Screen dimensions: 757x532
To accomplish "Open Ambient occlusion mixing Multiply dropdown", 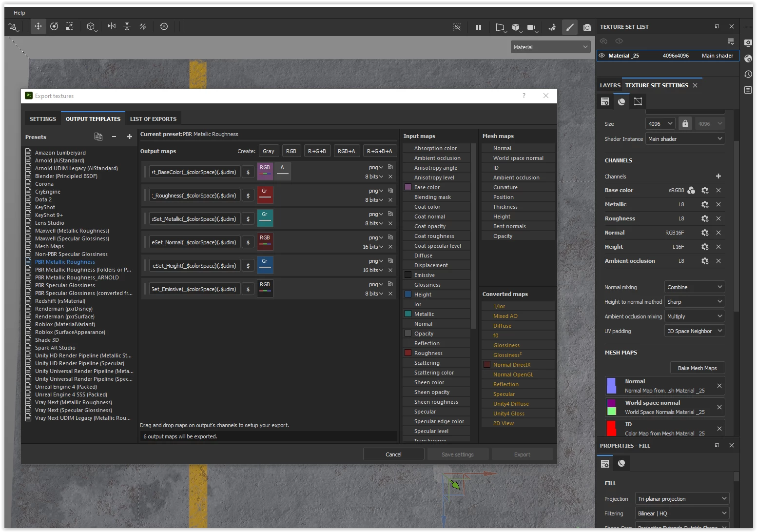I will pyautogui.click(x=695, y=316).
